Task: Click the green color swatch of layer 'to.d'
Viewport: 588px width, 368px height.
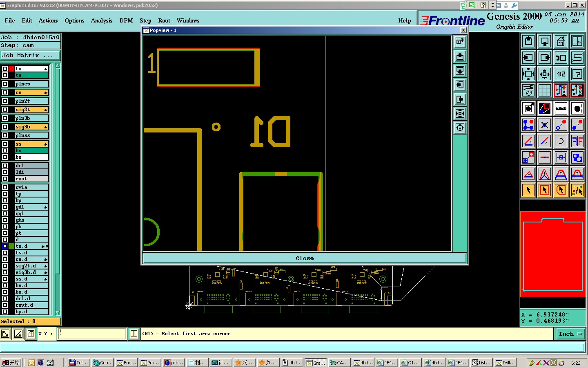Action: 11,246
